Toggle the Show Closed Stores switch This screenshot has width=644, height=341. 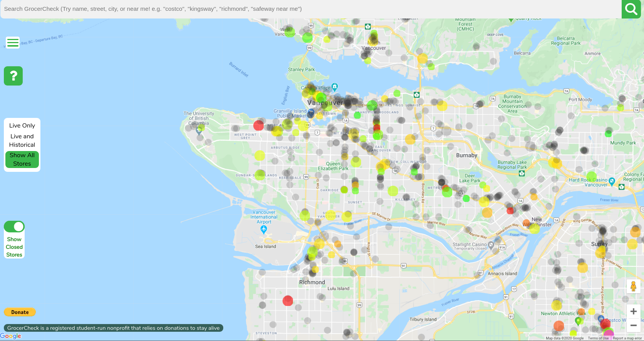pos(14,227)
